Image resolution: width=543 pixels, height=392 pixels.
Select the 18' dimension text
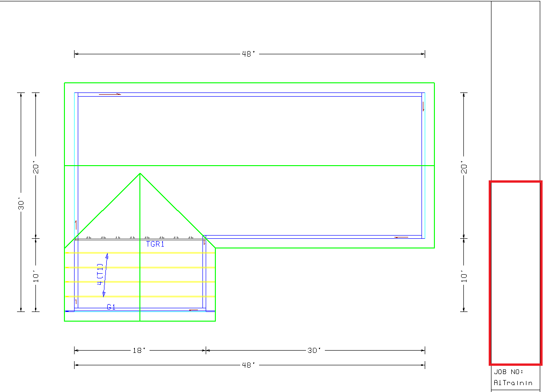pos(139,350)
